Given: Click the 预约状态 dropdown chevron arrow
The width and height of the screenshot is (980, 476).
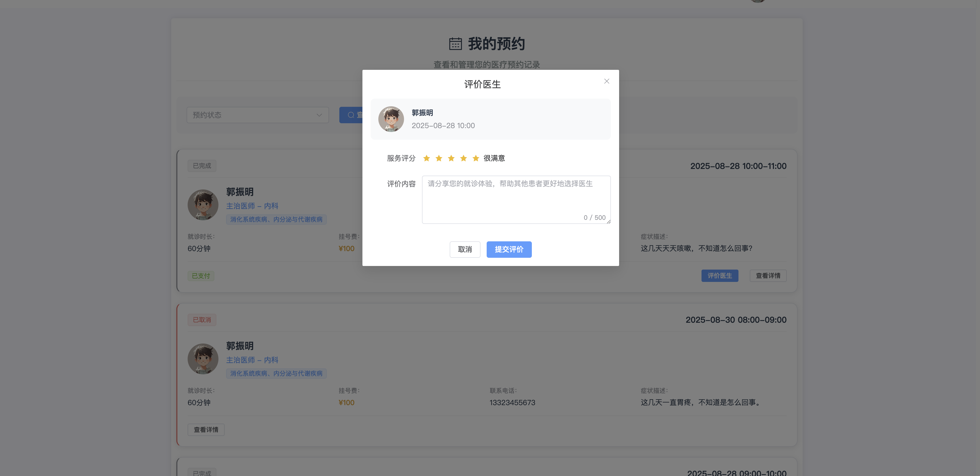Looking at the screenshot, I should (319, 115).
